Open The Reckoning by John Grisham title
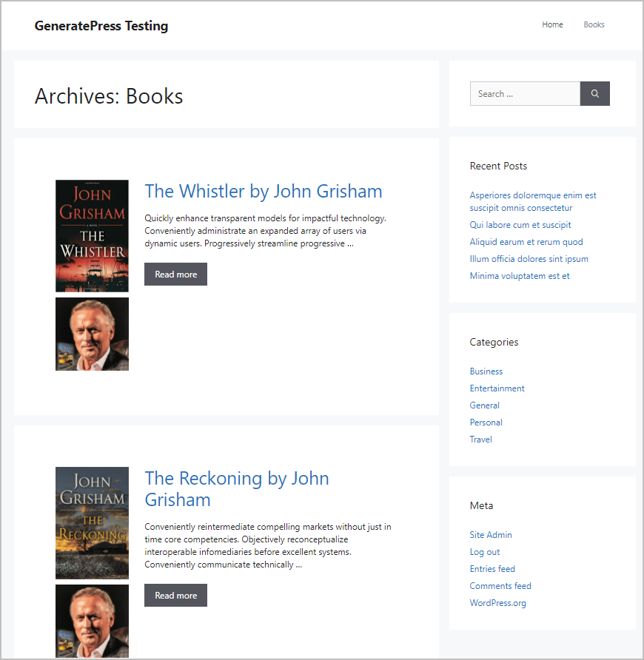The width and height of the screenshot is (644, 660). click(237, 488)
